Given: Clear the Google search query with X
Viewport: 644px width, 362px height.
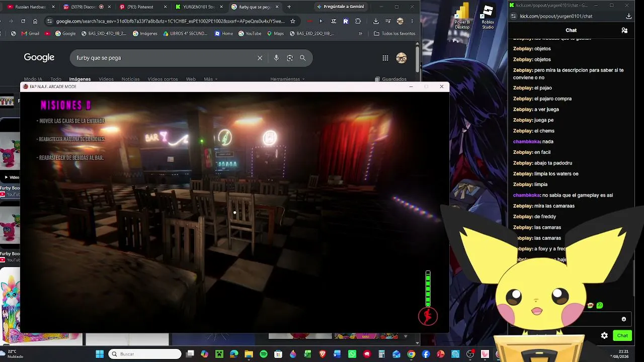Looking at the screenshot, I should [260, 58].
